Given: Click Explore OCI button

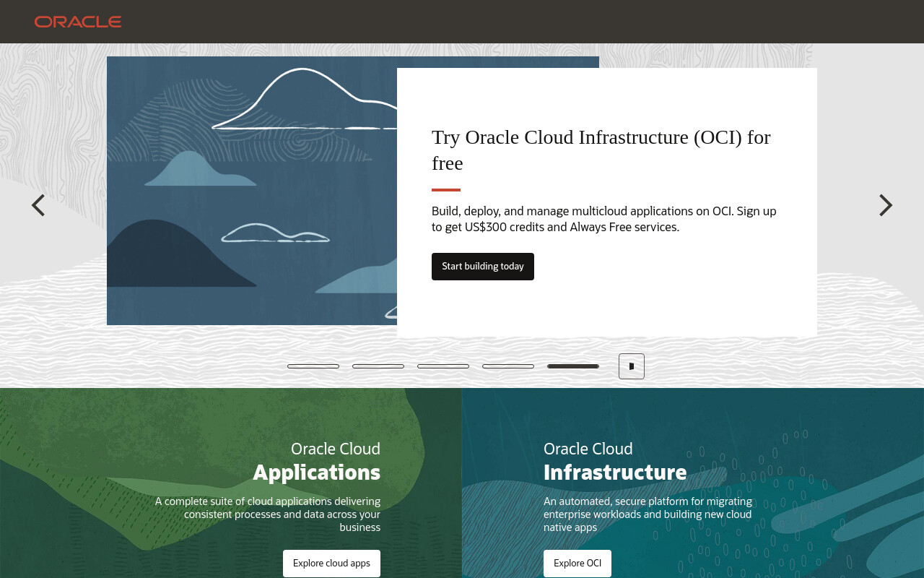Looking at the screenshot, I should tap(577, 564).
